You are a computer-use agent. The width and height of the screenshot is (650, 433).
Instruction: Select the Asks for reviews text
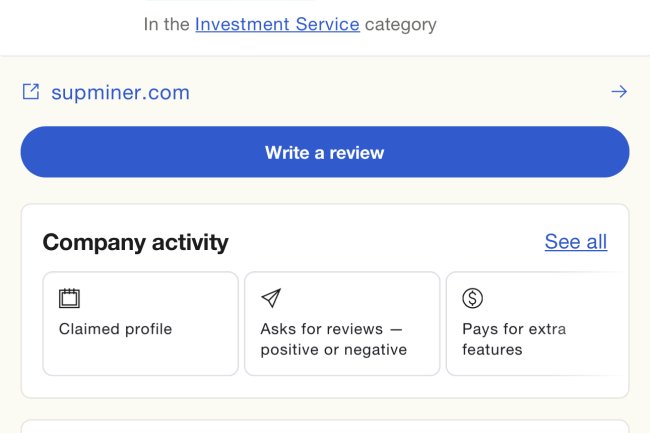[x=331, y=329]
